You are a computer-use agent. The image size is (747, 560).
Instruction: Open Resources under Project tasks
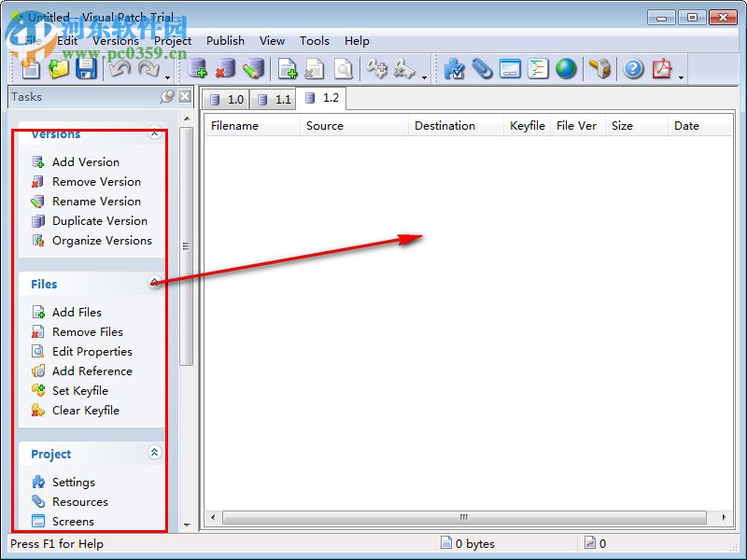(80, 502)
